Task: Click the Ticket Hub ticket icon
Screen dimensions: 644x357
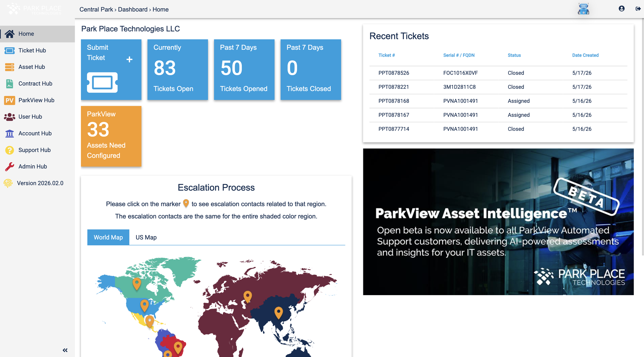Action: (x=10, y=51)
